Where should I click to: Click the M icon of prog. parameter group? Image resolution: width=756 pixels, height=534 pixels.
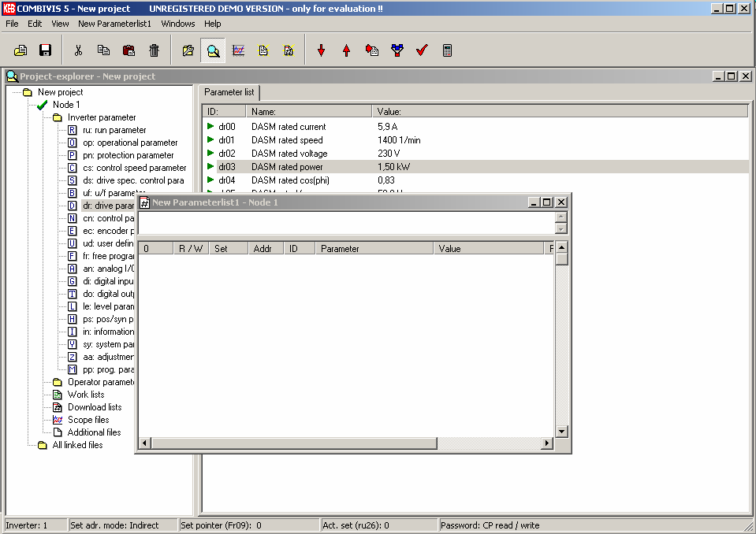72,369
